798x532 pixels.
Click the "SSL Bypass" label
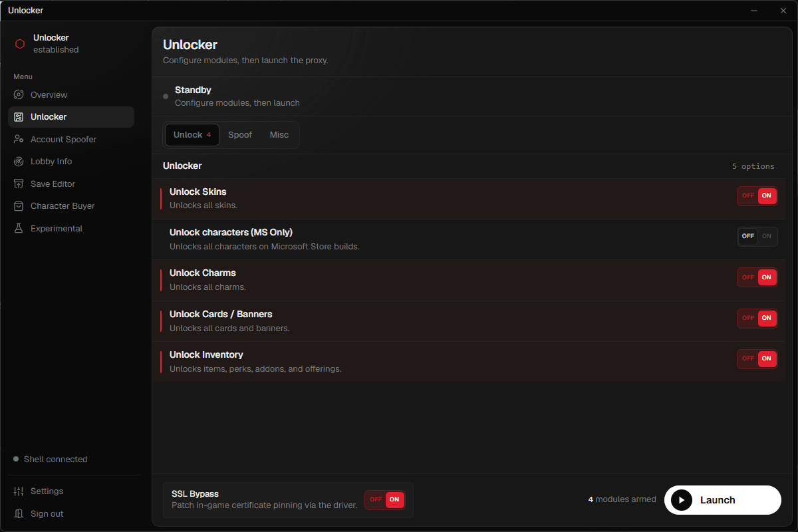click(195, 493)
